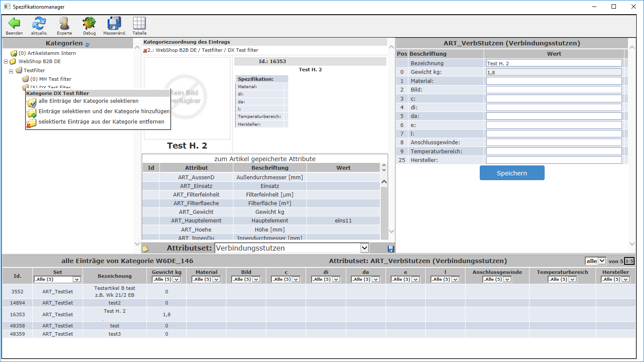Click the 1-5 page range button

[x=629, y=261]
